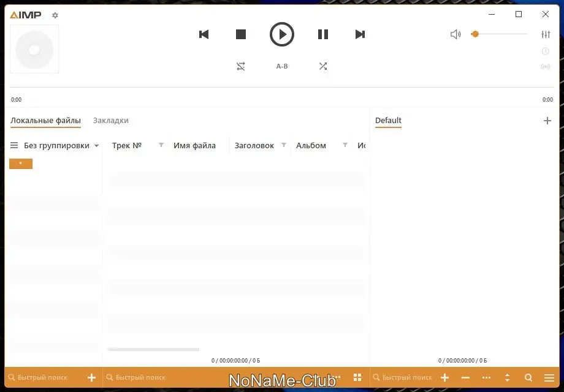The width and height of the screenshot is (564, 392).
Task: Maximize the AIMP window
Action: point(519,14)
